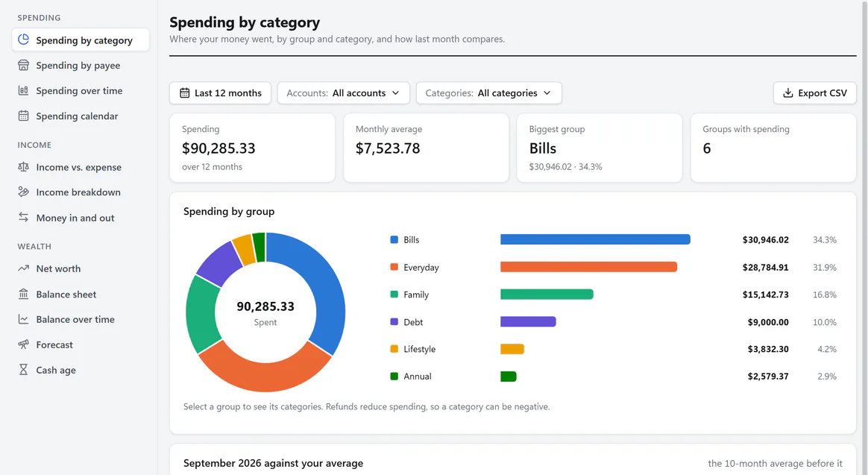Viewport: 868px width, 475px height.
Task: Click the chevron next to All accounts
Action: (395, 93)
